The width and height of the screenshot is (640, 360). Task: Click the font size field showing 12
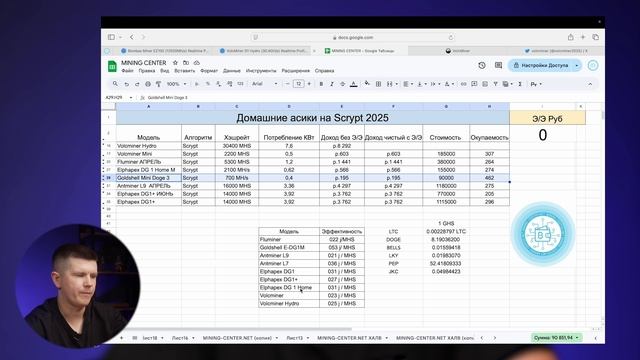pos(298,84)
